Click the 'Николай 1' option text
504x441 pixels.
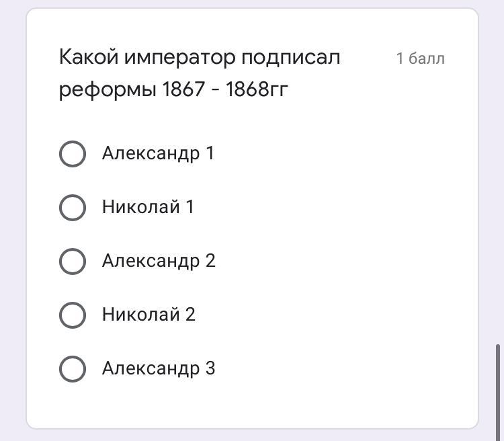tap(148, 207)
